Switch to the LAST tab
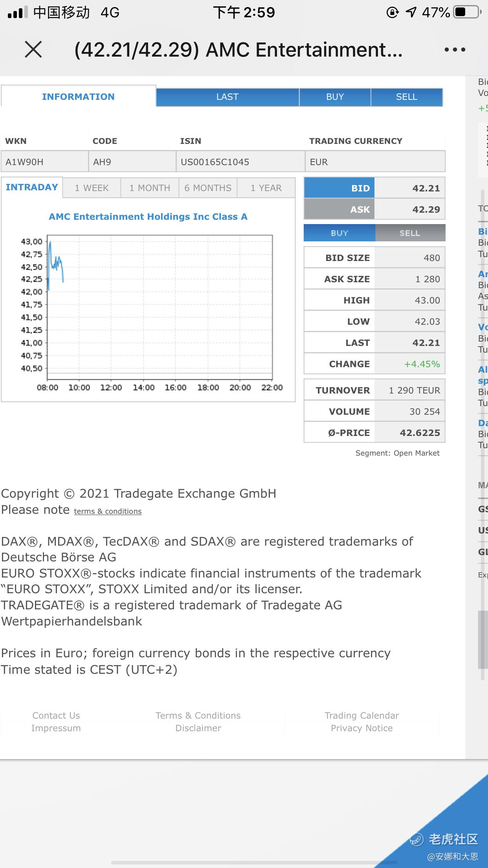The height and width of the screenshot is (868, 488). 227,97
